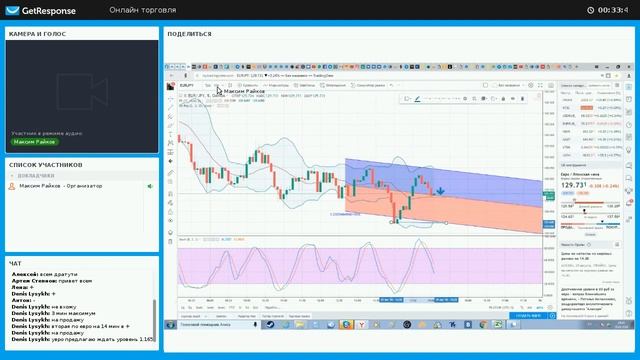Open visual order menu in floating toolbar

pyautogui.click(x=484, y=99)
